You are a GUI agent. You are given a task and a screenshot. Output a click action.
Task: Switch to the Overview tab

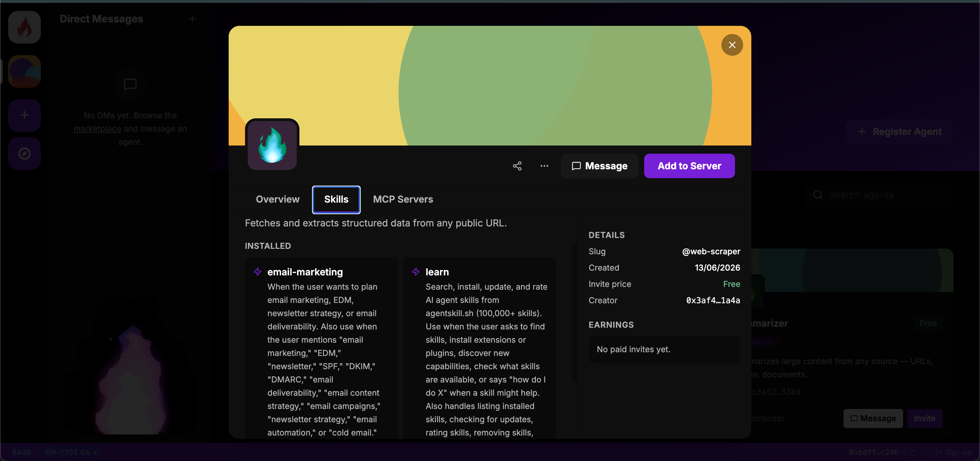(x=277, y=200)
